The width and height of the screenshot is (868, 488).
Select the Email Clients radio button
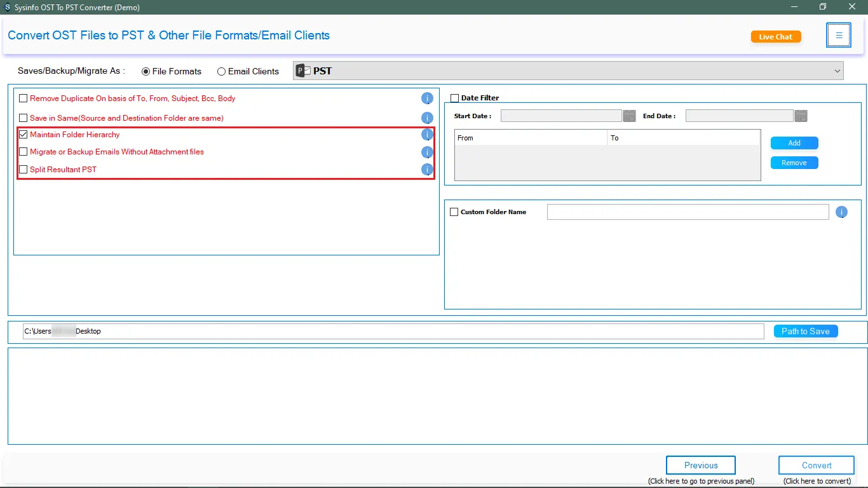[x=221, y=72]
